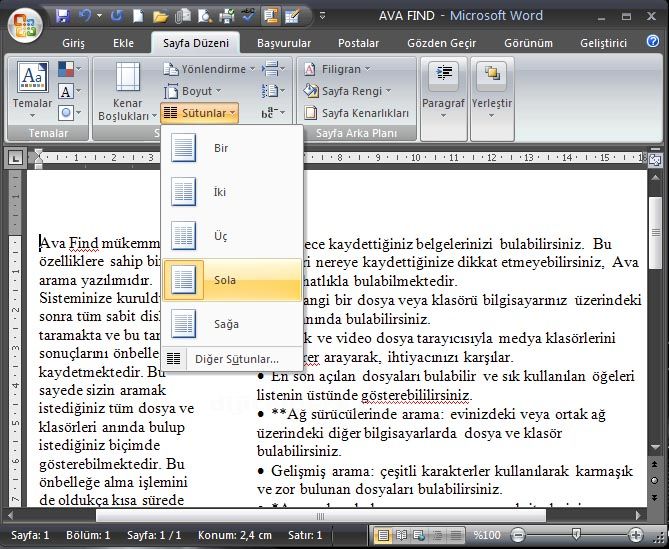669x549 pixels.
Task: Open the hyphenation dropdown
Action: 273,113
